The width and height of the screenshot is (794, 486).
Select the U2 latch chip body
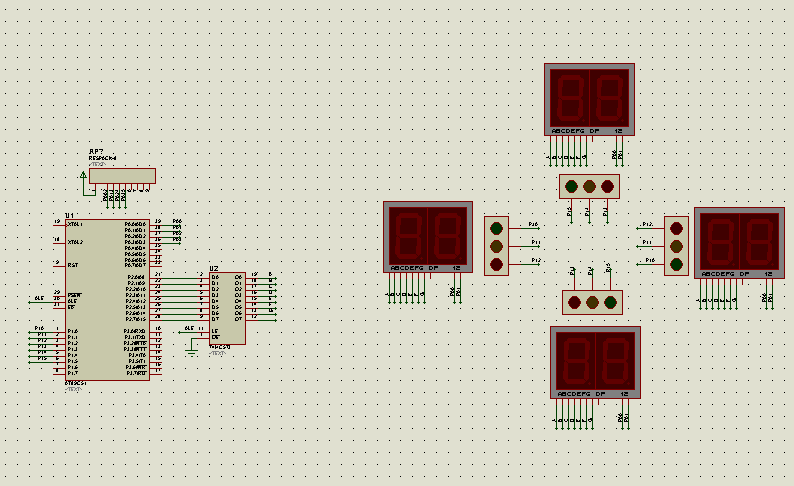click(227, 309)
